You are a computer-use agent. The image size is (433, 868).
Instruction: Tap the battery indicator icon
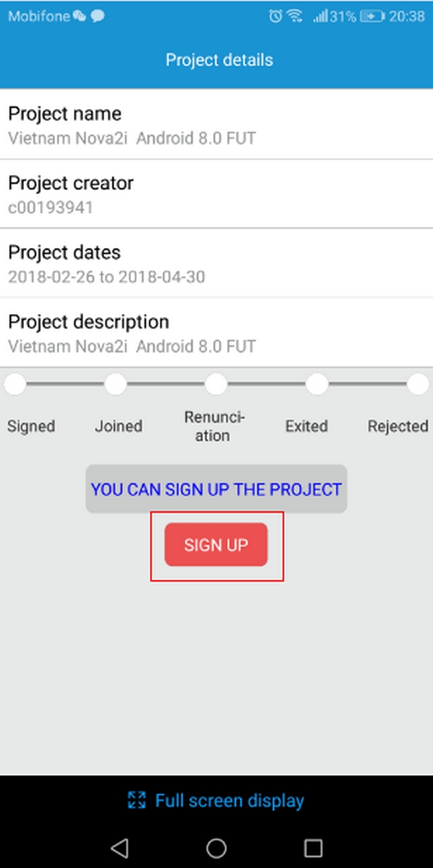[372, 16]
